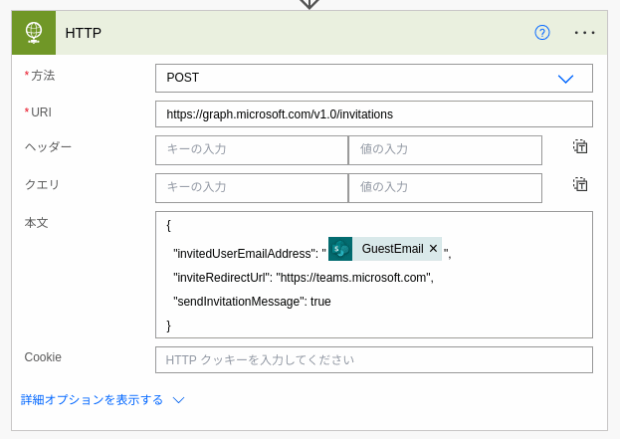Image resolution: width=620 pixels, height=439 pixels.
Task: Click the 方法 field label
Action: click(43, 75)
